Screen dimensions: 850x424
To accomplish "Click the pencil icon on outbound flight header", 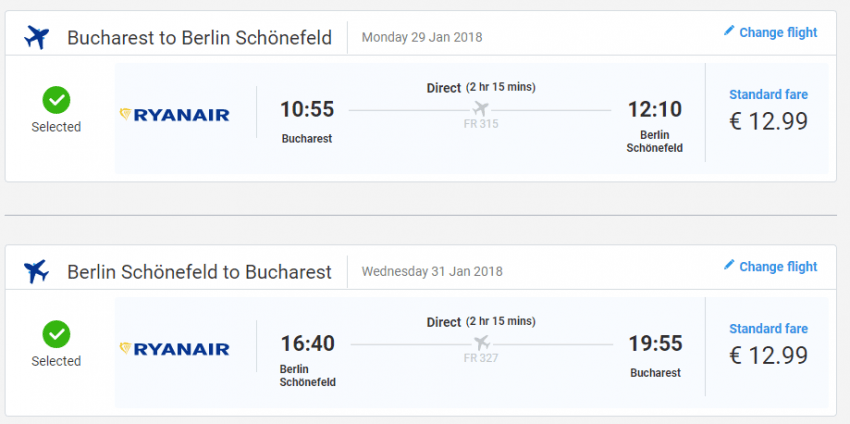I will click(729, 32).
